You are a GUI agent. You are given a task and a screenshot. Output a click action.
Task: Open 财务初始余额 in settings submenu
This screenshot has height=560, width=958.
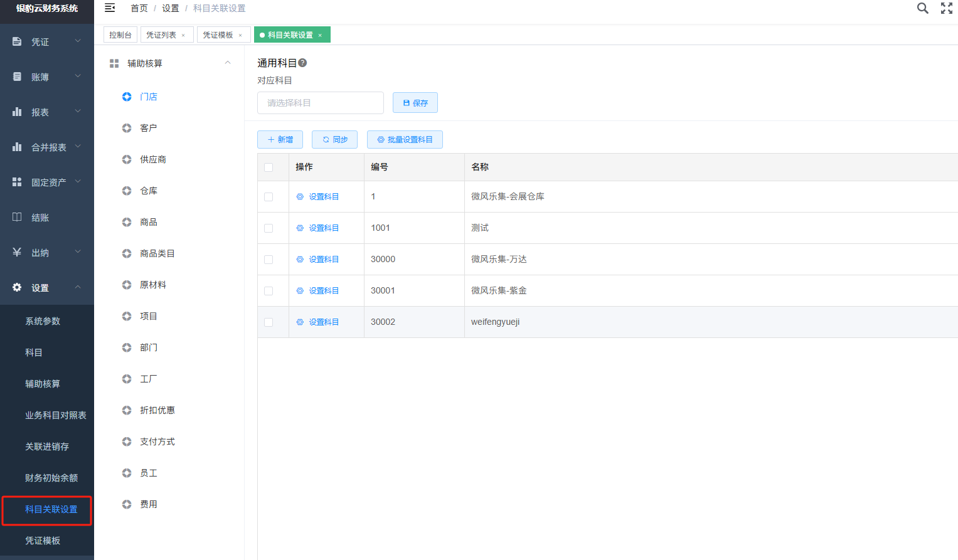51,478
